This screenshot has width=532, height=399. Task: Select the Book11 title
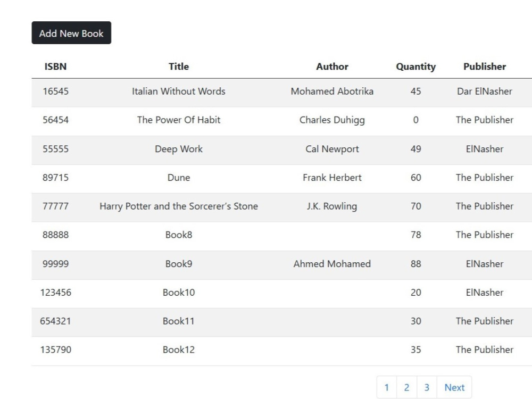pos(179,321)
